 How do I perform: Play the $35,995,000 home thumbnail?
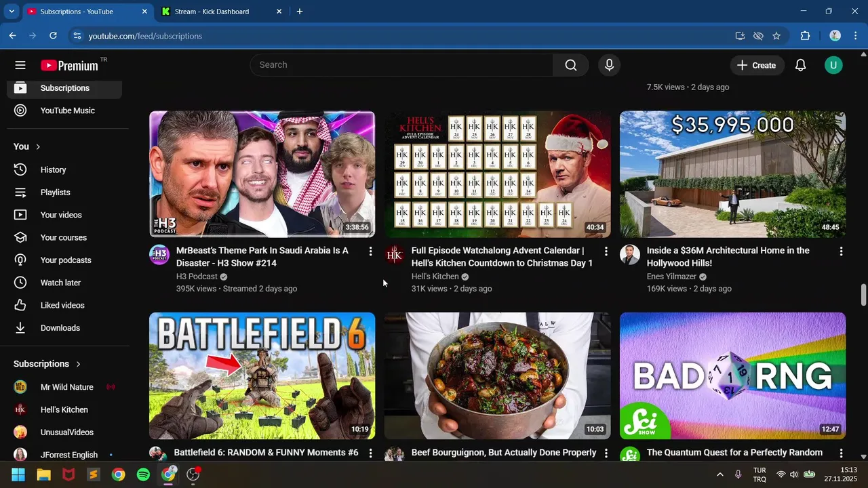[732, 174]
